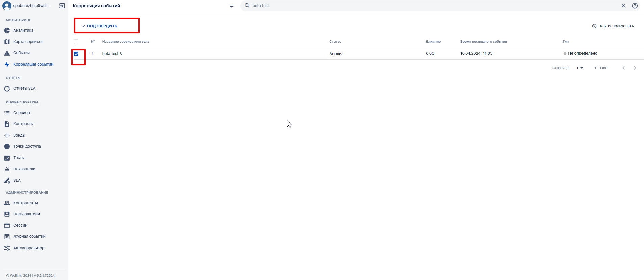The height and width of the screenshot is (280, 644).
Task: Click the user profile avatar icon
Action: pyautogui.click(x=7, y=6)
